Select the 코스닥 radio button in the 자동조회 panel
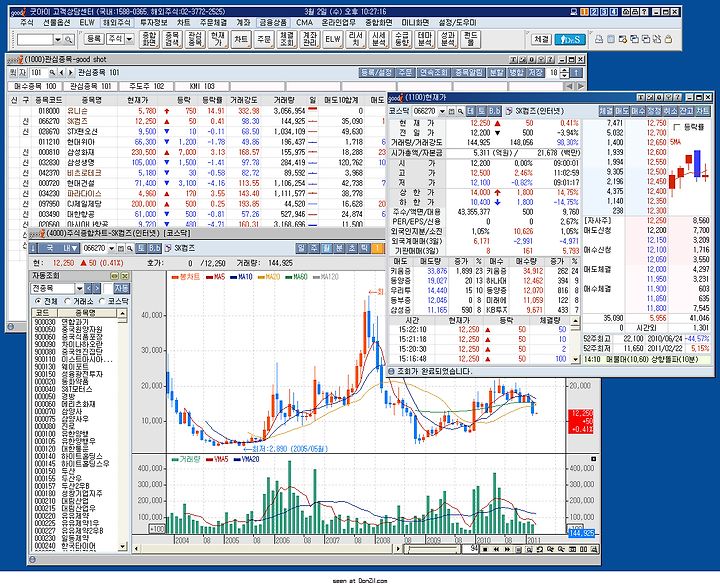 point(102,301)
